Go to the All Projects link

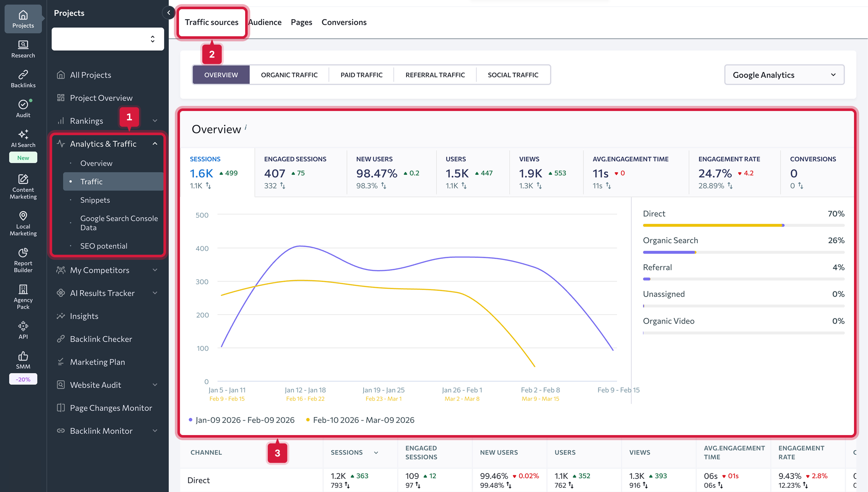pyautogui.click(x=90, y=75)
